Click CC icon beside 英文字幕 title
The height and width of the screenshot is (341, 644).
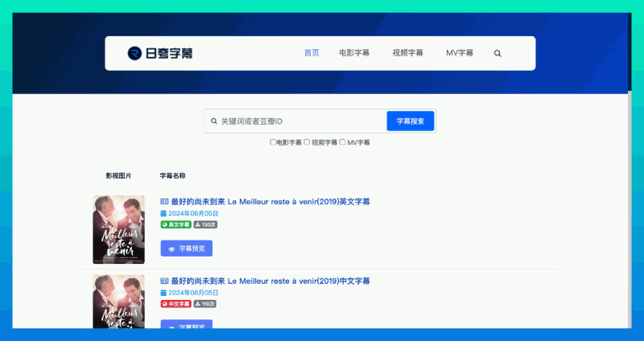(164, 202)
